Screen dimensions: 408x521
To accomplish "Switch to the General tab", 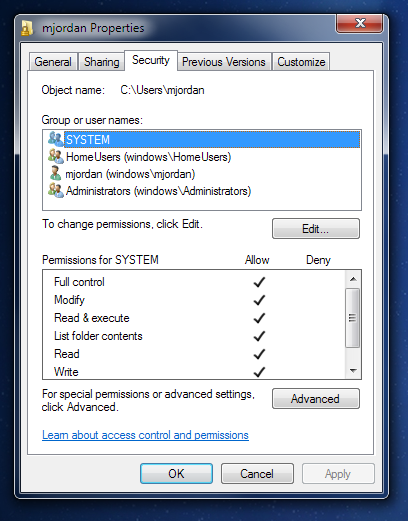I will point(53,62).
